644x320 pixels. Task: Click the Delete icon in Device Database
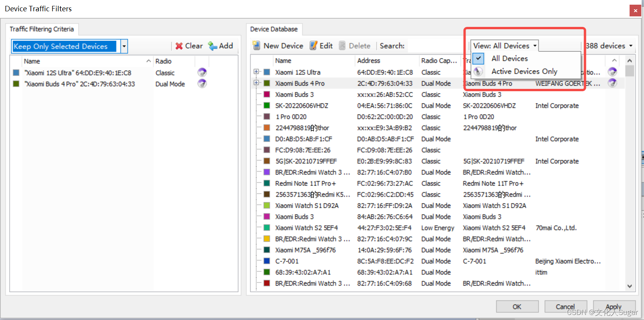[x=342, y=46]
